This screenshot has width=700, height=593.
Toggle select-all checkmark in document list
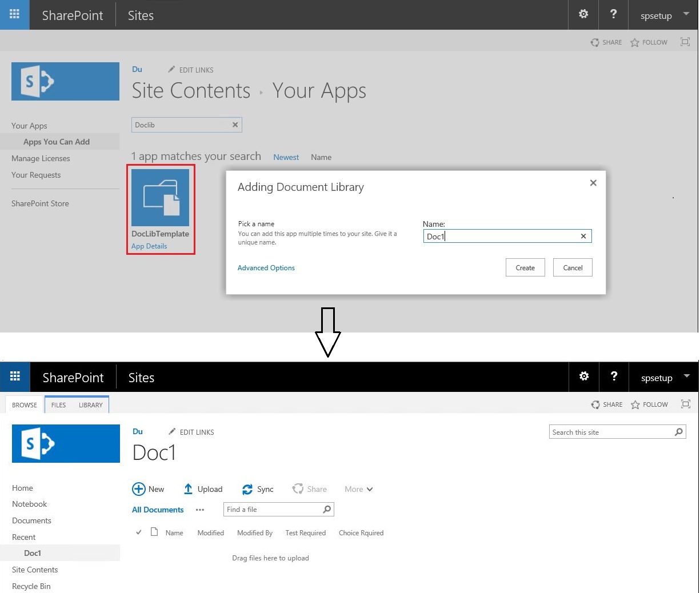(x=138, y=532)
